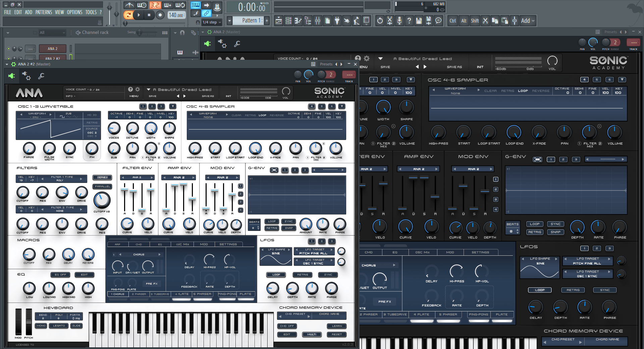The height and width of the screenshot is (349, 644).
Task: Adjust the CUTOFF 1/2 large knob
Action: (x=102, y=200)
